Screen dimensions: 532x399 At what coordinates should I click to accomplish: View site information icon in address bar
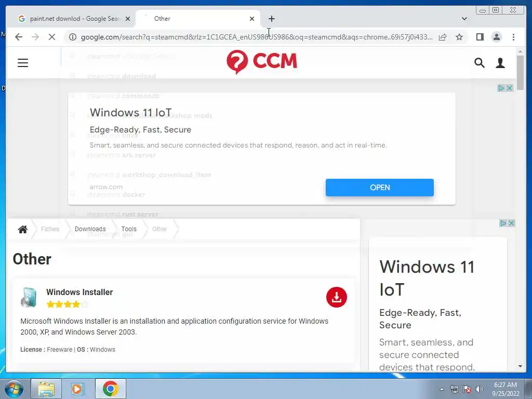point(73,37)
